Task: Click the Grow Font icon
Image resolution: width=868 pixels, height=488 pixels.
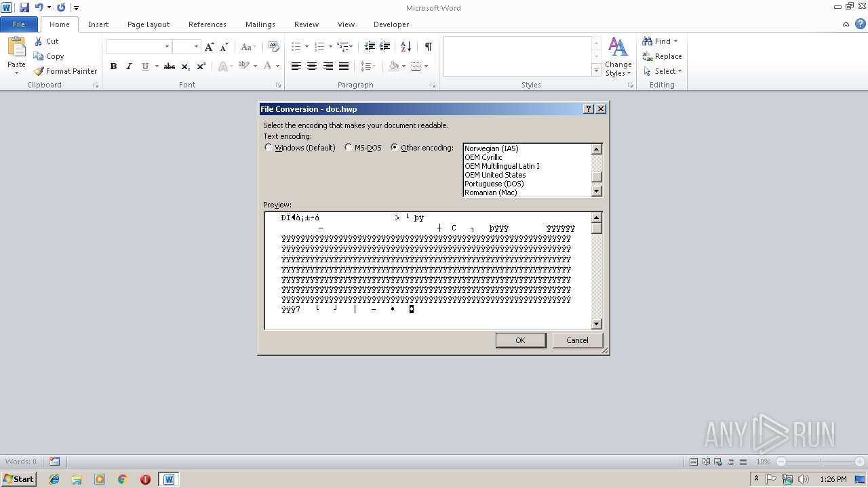Action: tap(210, 47)
